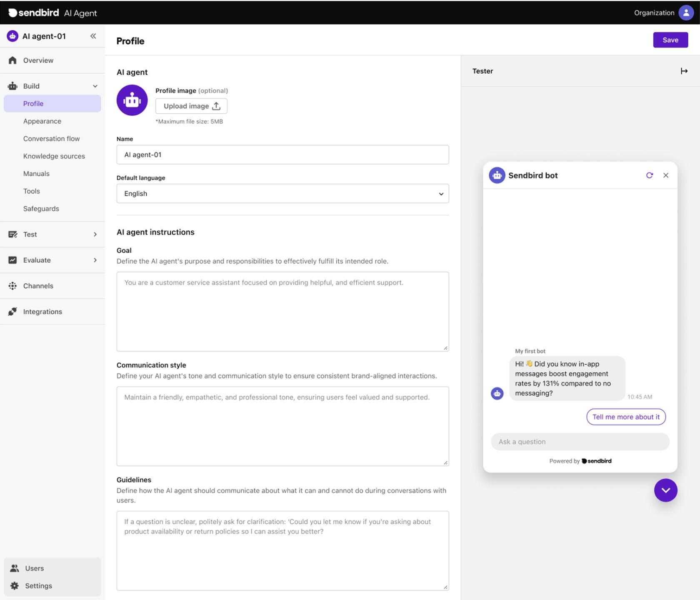
Task: Click the Save button
Action: tap(670, 40)
